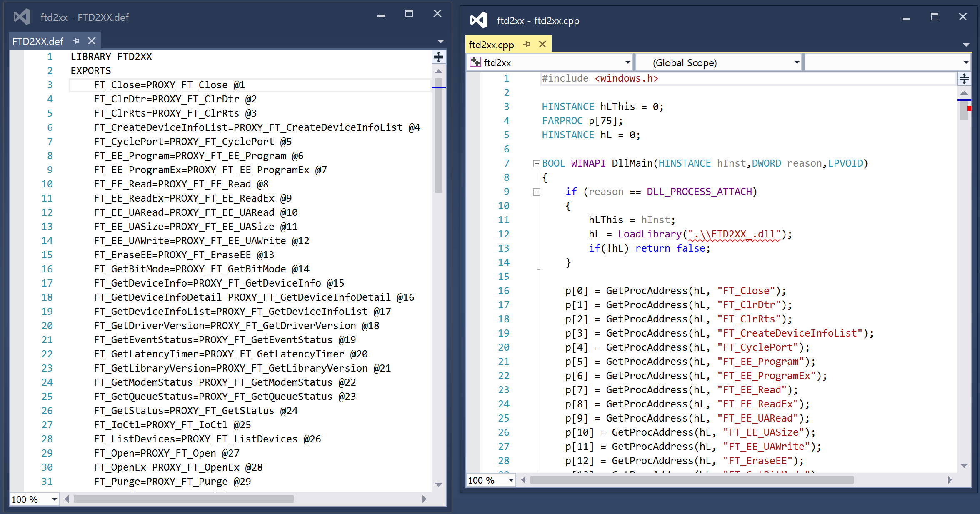This screenshot has height=514, width=980.
Task: Open the zoom 100% dropdown in ftd2xx.cpp
Action: (x=511, y=480)
